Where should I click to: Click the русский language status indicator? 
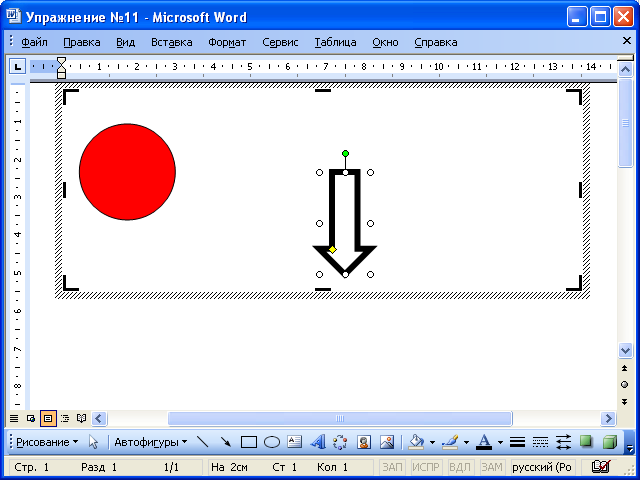542,467
